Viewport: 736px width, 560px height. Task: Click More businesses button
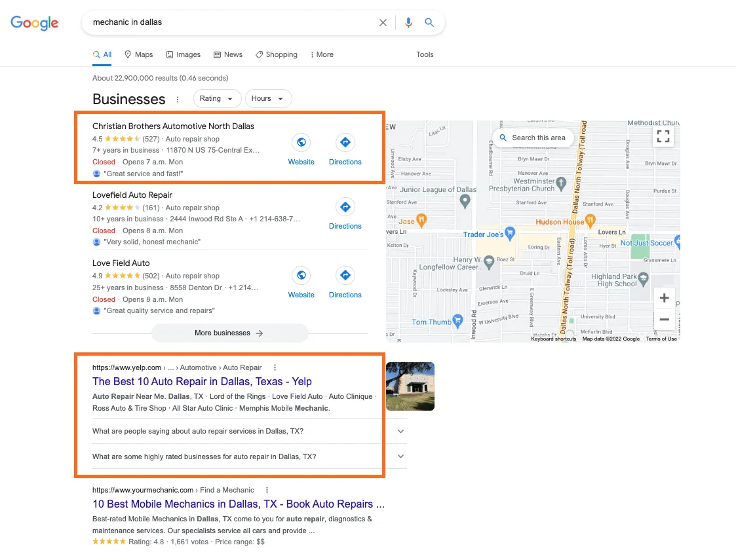coord(229,333)
